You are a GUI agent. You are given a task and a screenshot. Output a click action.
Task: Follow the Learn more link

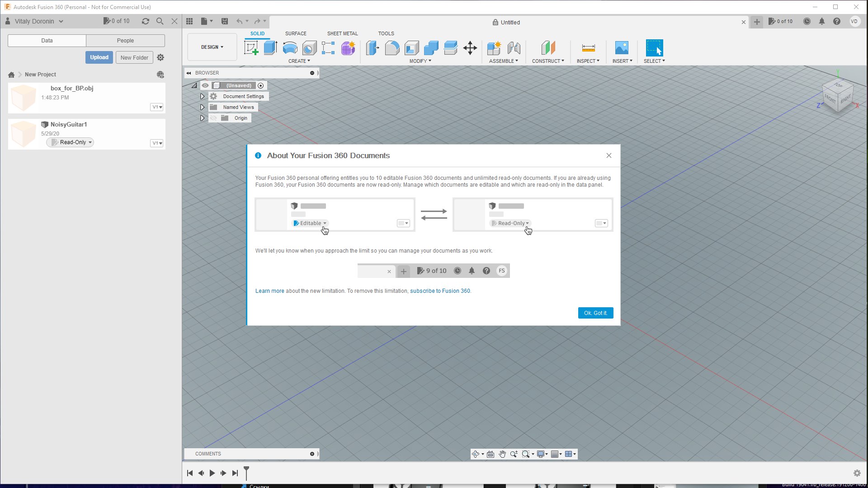tap(269, 291)
